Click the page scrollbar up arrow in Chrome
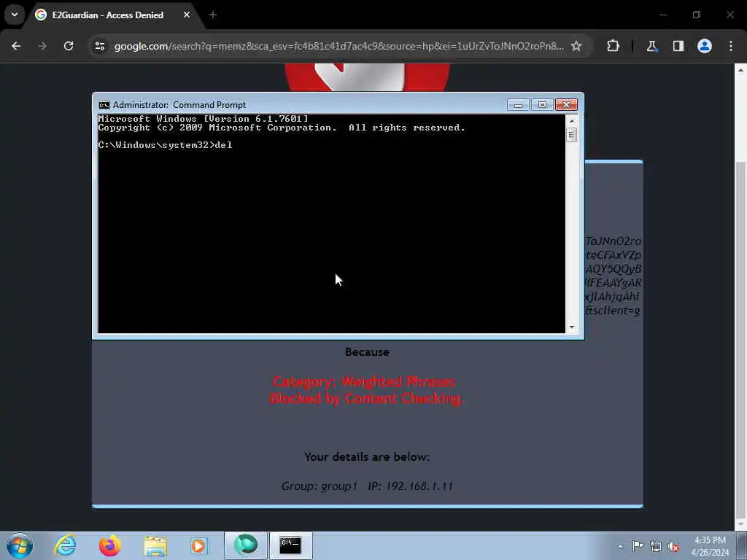Viewport: 747px width, 560px height. 741,70
